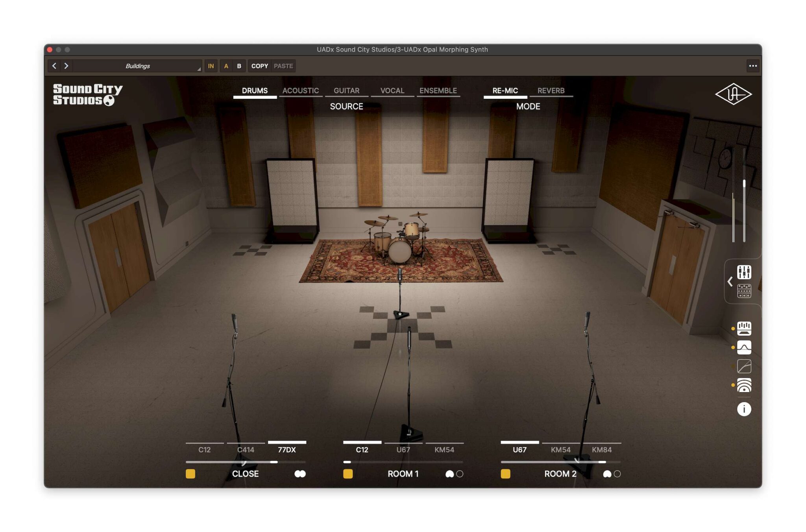Toggle the IN button in the toolbar
This screenshot has width=806, height=532.
(211, 66)
